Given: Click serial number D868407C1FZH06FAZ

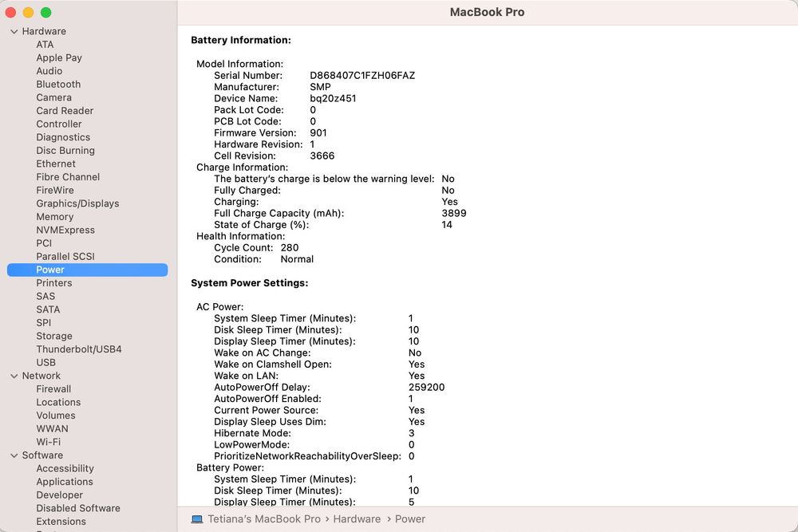Looking at the screenshot, I should point(362,75).
